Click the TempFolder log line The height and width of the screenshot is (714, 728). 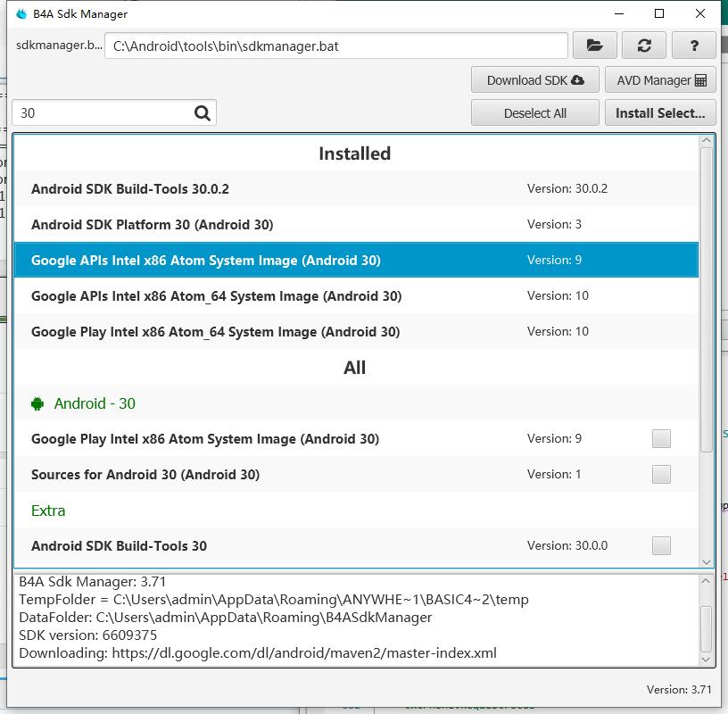tap(274, 600)
